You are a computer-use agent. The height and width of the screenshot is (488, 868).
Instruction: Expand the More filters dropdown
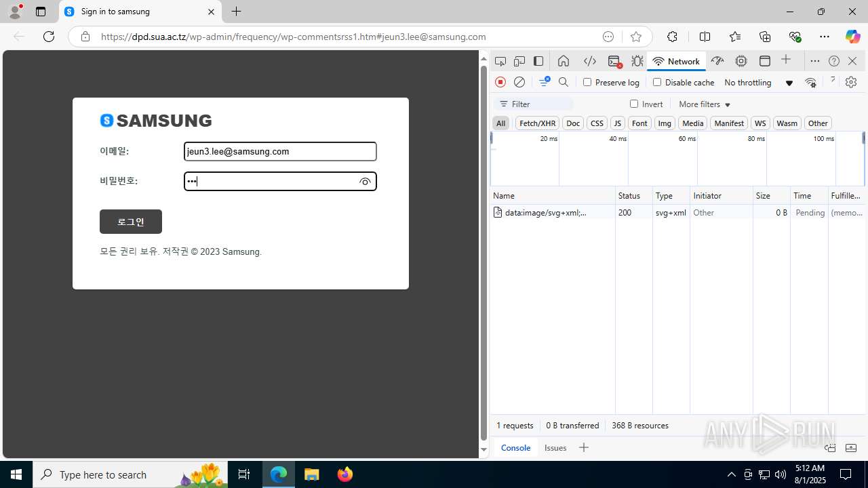point(705,104)
